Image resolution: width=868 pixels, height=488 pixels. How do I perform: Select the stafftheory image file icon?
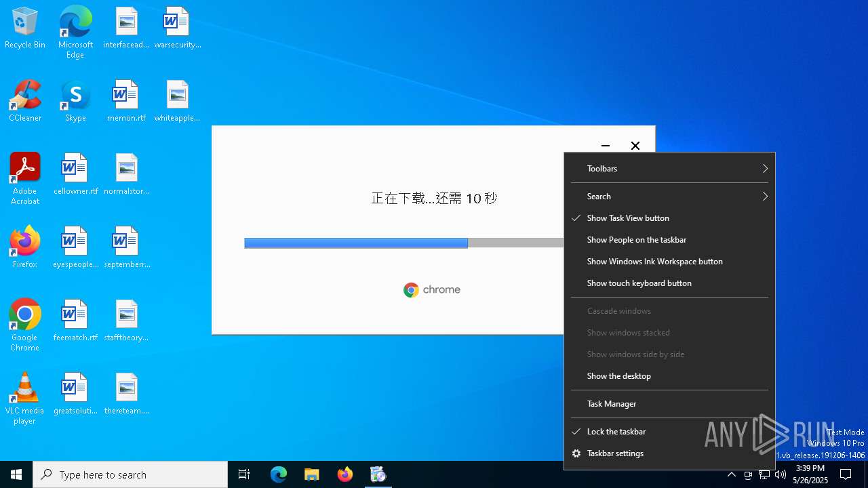click(126, 321)
